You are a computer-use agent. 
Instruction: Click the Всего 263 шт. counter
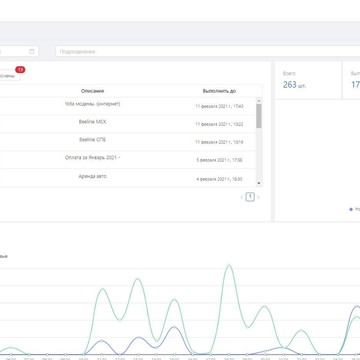pos(295,80)
